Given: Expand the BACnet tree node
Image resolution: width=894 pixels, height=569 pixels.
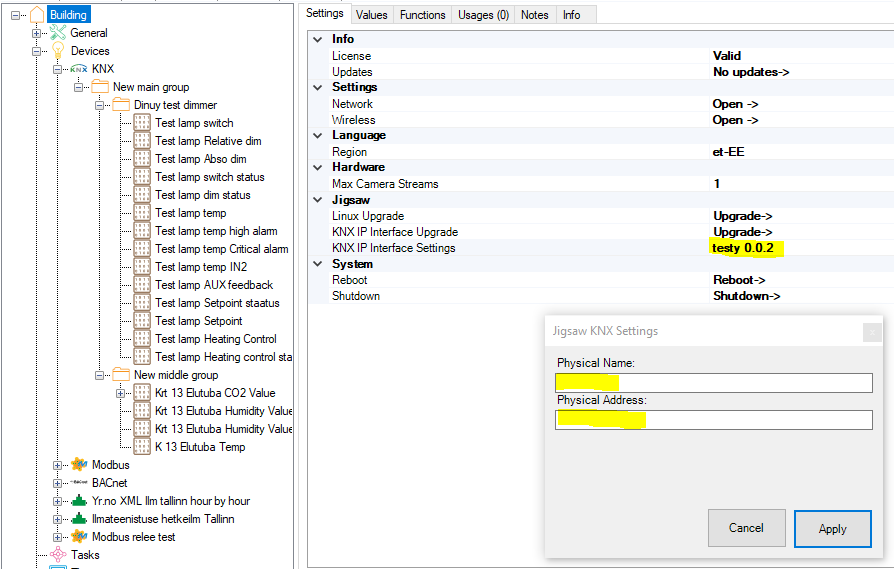Looking at the screenshot, I should click(x=58, y=483).
